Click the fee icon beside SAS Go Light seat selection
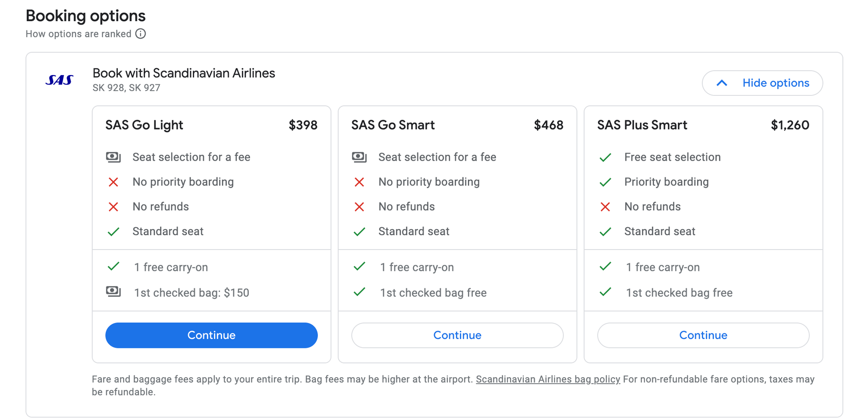This screenshot has height=420, width=868. (x=114, y=157)
